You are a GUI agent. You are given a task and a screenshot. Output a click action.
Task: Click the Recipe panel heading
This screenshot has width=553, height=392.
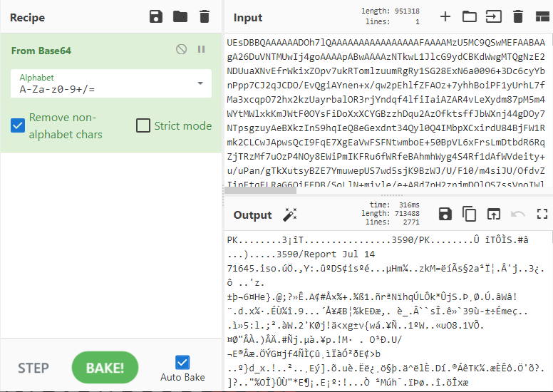pyautogui.click(x=28, y=18)
